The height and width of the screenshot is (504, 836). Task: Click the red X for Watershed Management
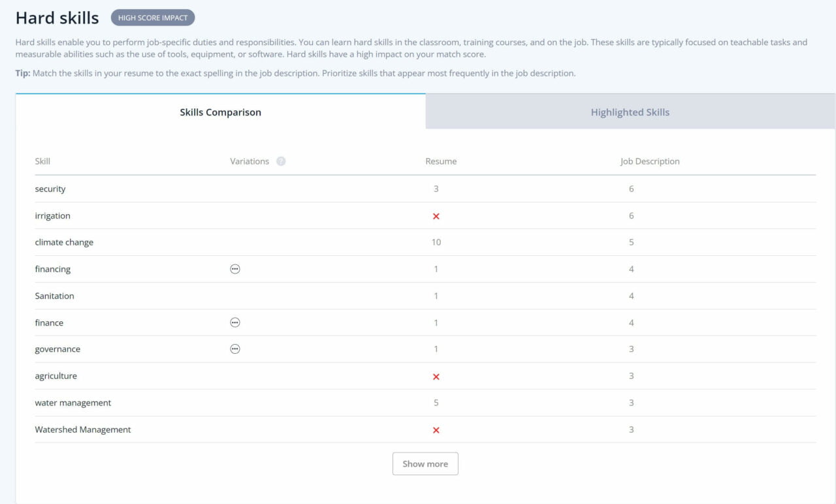pos(436,430)
